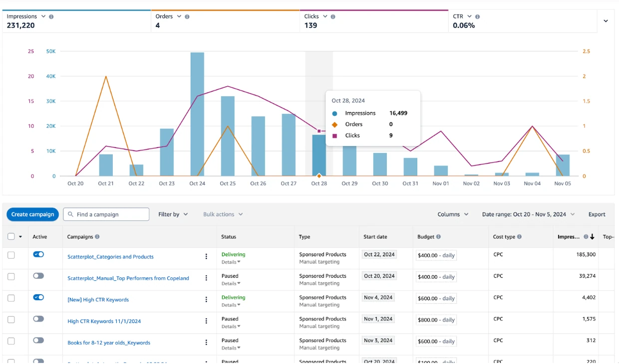
Task: Check the box for Books for 8-12 year olds_Keywords
Action: (11, 341)
